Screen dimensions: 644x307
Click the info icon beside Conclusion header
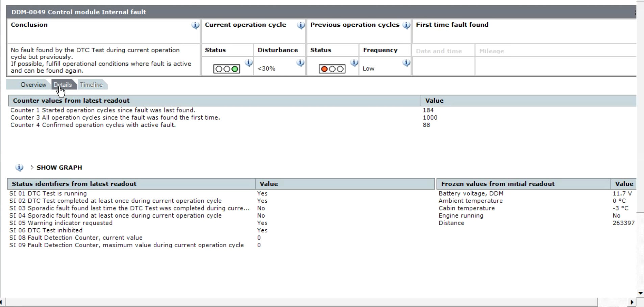coord(195,25)
